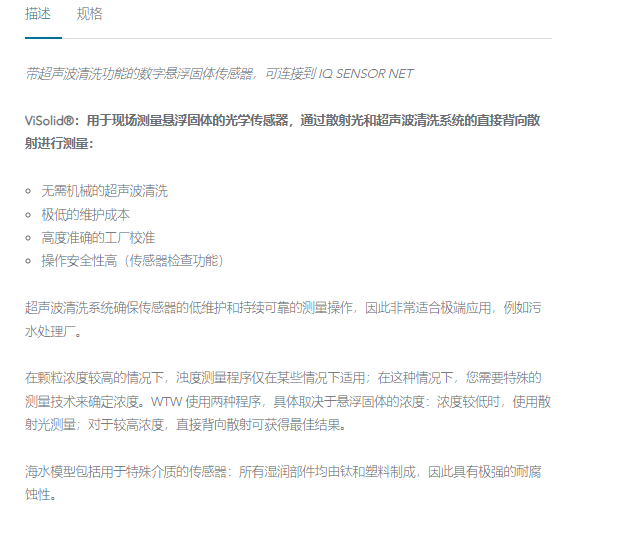
Task: Click the blue underline beneath 描述 tab
Action: pyautogui.click(x=43, y=38)
